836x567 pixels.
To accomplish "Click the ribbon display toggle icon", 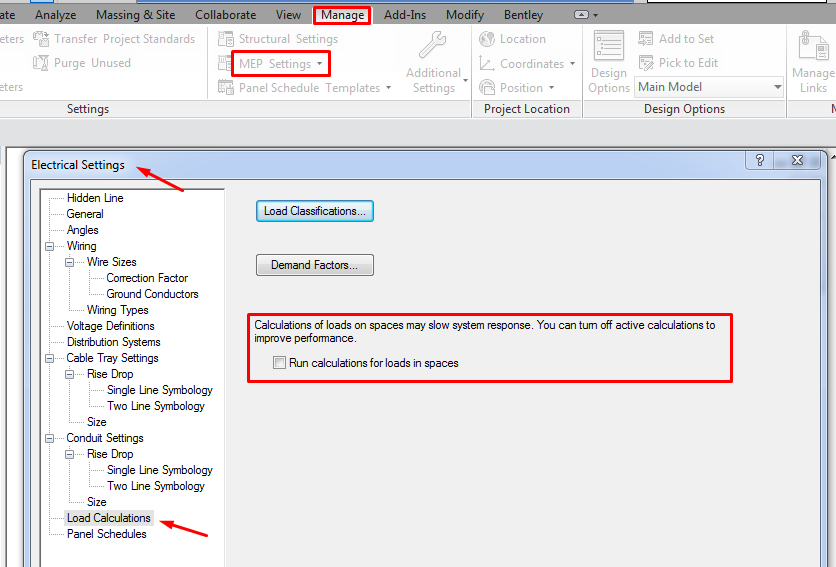I will click(581, 15).
